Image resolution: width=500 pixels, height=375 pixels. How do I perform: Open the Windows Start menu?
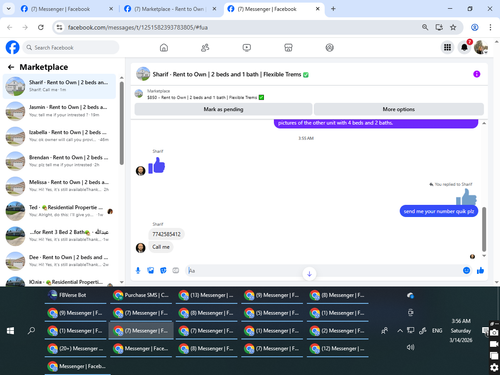(x=10, y=331)
